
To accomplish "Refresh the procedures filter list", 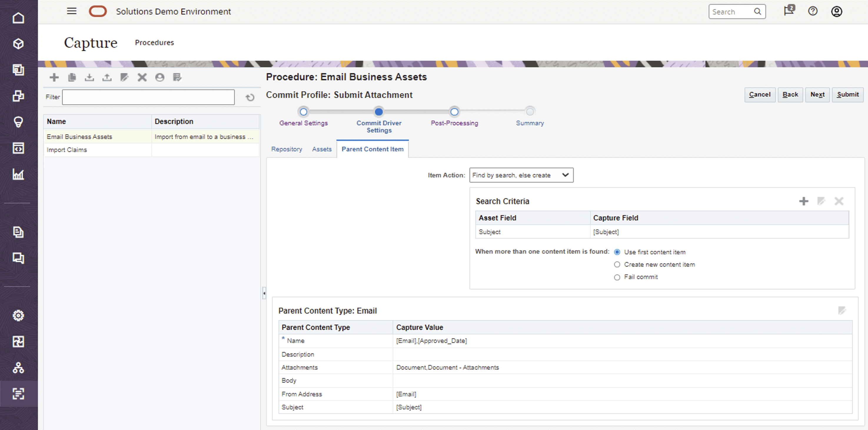I will [250, 97].
